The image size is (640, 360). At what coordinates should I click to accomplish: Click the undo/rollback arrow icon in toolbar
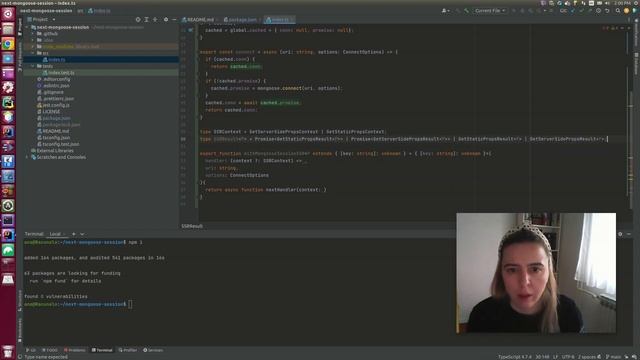[x=607, y=11]
